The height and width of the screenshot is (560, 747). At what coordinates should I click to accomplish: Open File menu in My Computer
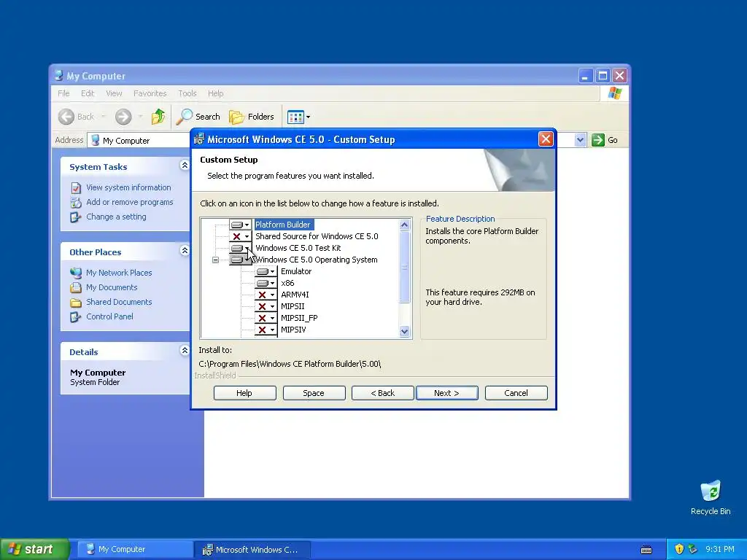pos(64,93)
